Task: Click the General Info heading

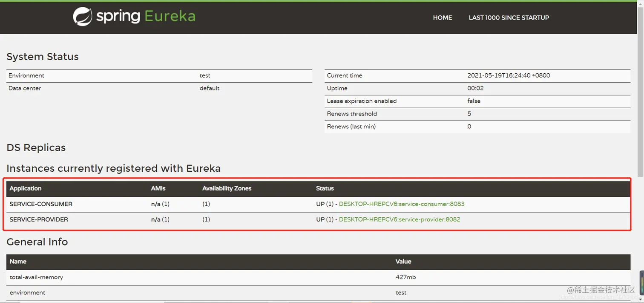Action: click(37, 242)
